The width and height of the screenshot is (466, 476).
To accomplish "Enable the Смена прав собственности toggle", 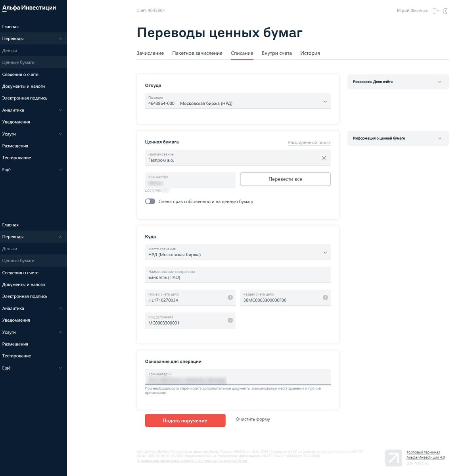I will [x=150, y=201].
